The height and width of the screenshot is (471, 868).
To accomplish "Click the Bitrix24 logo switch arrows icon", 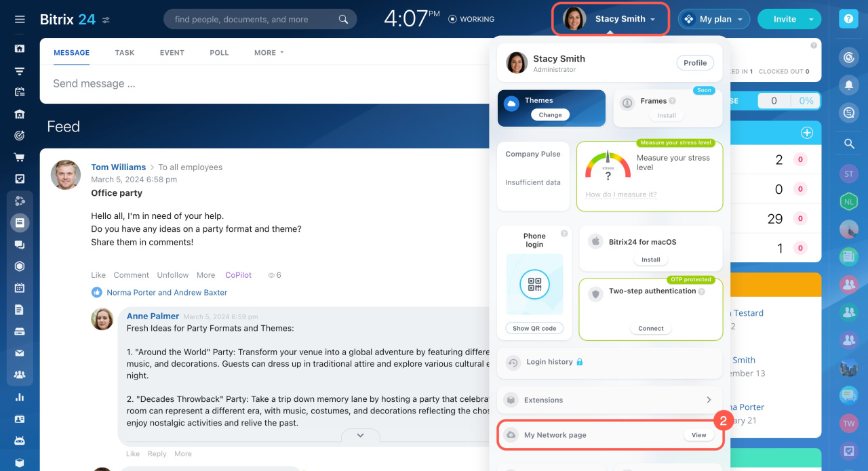I will pos(106,20).
